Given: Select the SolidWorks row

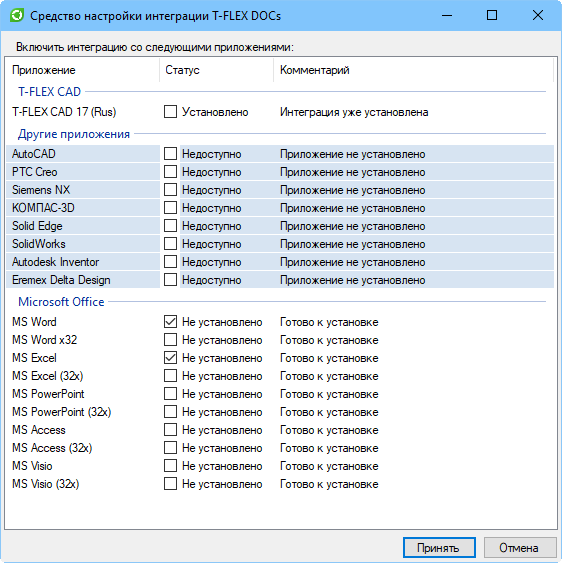Looking at the screenshot, I should (280, 244).
